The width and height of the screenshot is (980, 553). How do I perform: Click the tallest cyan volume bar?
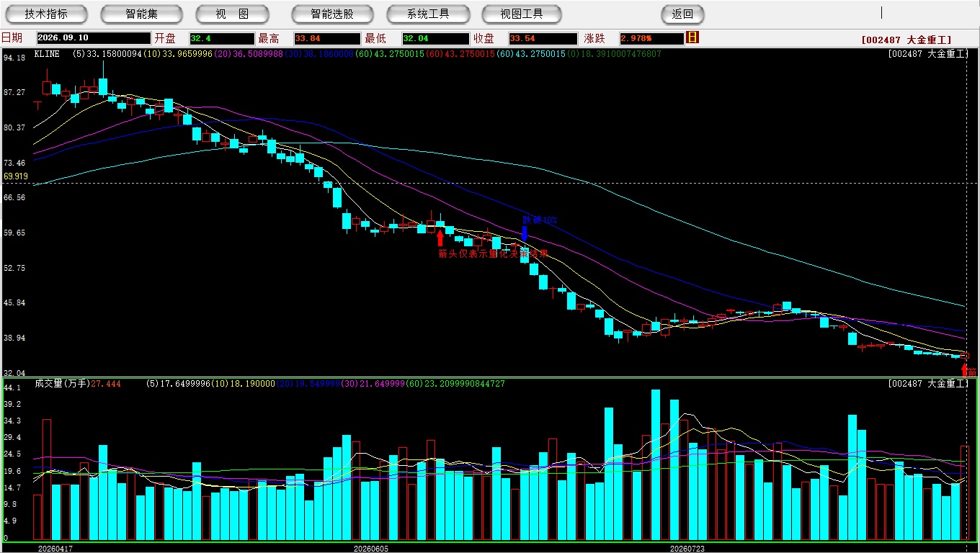tap(656, 465)
